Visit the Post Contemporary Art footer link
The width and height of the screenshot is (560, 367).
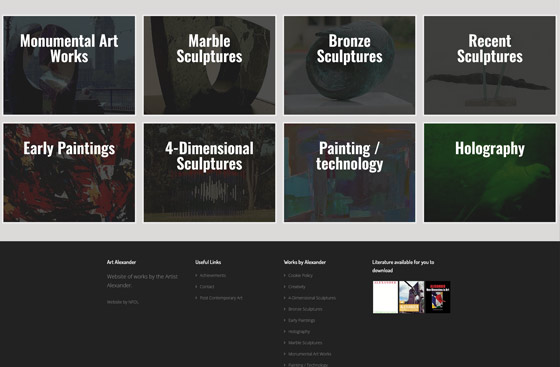point(221,298)
